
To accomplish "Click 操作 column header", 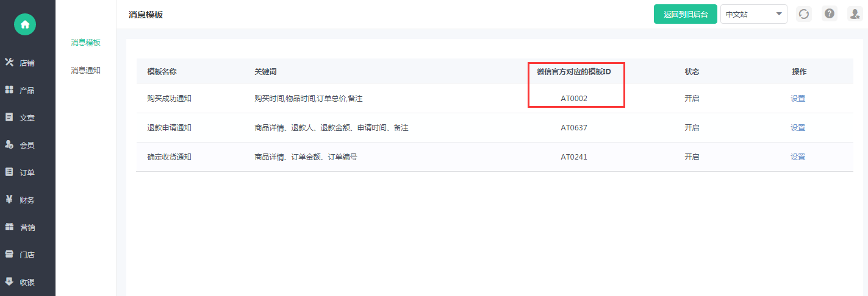I will (799, 71).
